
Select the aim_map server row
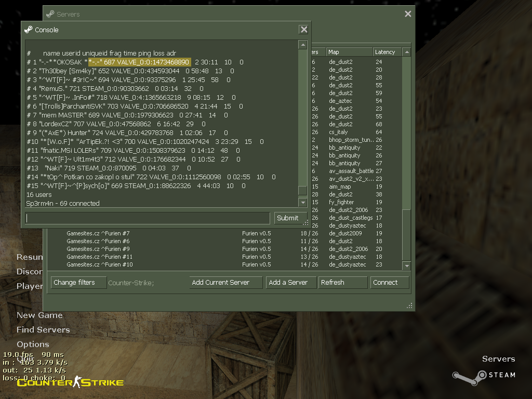coord(356,187)
